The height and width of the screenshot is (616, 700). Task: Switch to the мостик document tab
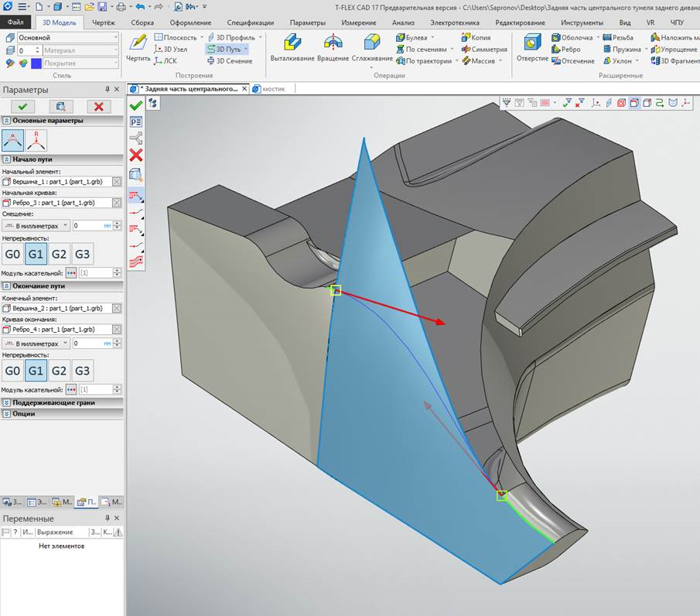273,89
